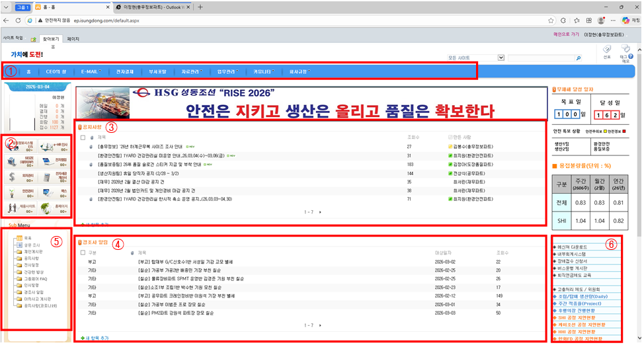Click the search magnifier icon
Screen dimensions: 644x353
(x=579, y=58)
